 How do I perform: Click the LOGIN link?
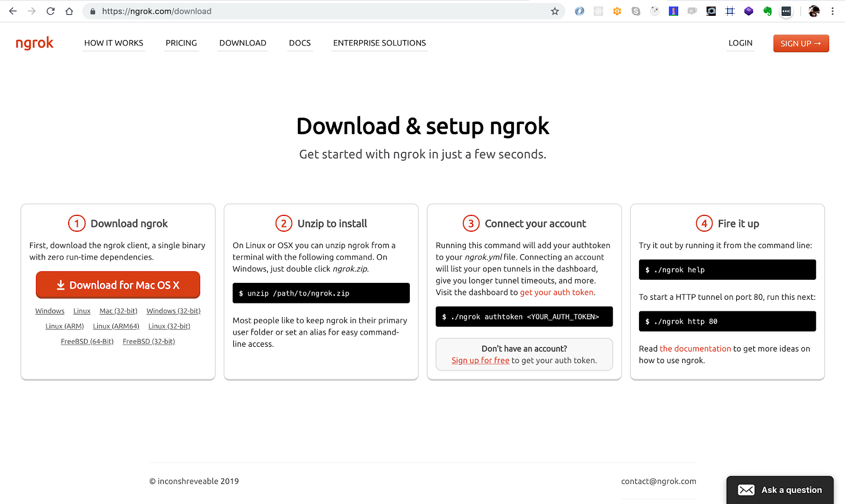(740, 43)
